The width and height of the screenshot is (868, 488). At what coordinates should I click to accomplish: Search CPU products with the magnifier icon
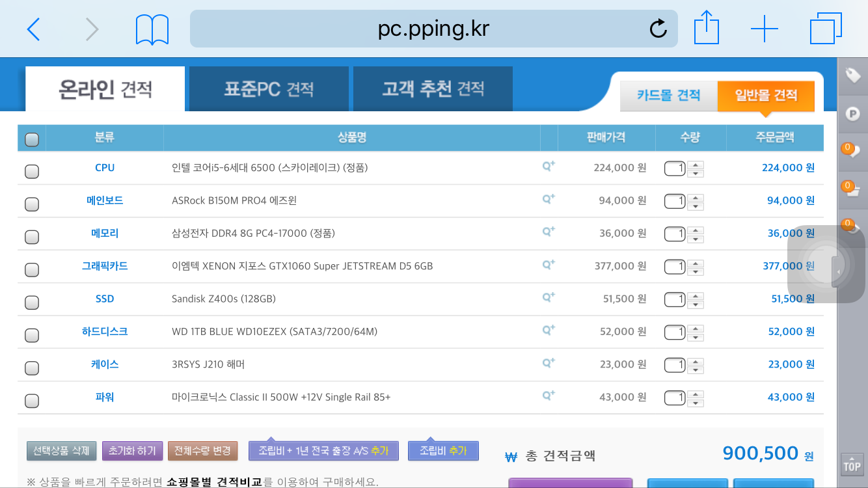click(549, 167)
